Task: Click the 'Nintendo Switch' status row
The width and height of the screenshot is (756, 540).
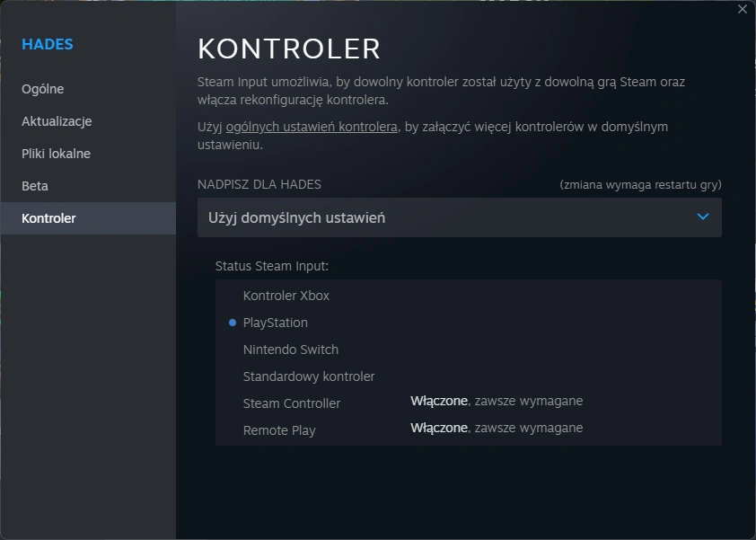Action: tap(468, 350)
